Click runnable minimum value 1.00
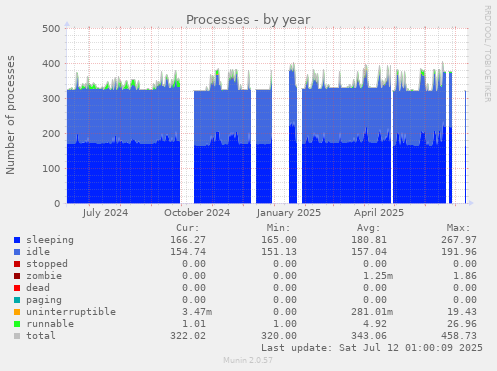This screenshot has width=497, height=371. 285,324
